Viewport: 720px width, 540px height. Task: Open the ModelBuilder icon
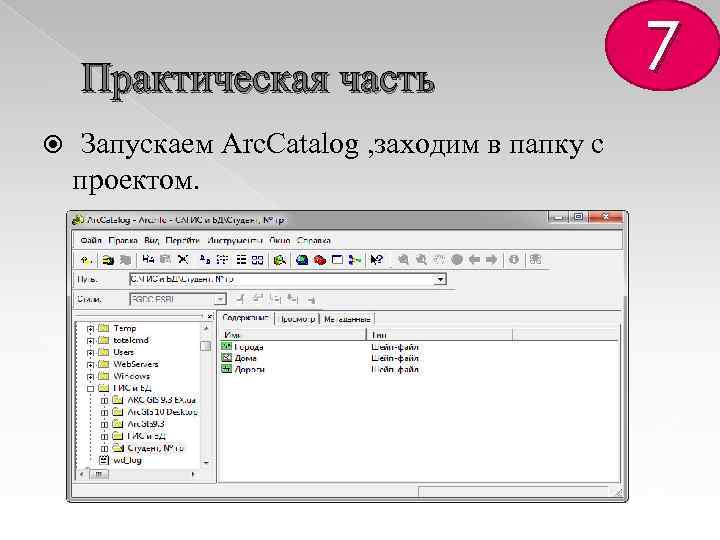click(354, 260)
